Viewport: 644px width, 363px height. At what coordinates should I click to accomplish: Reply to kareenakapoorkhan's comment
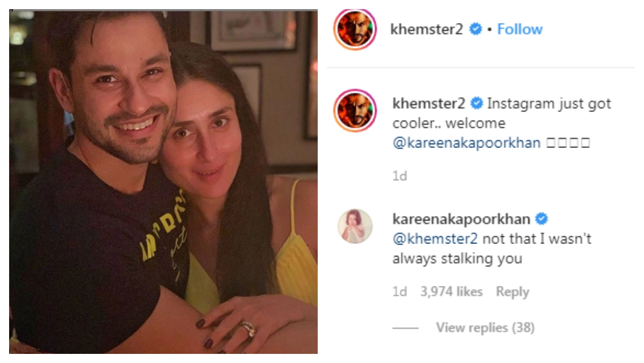512,292
